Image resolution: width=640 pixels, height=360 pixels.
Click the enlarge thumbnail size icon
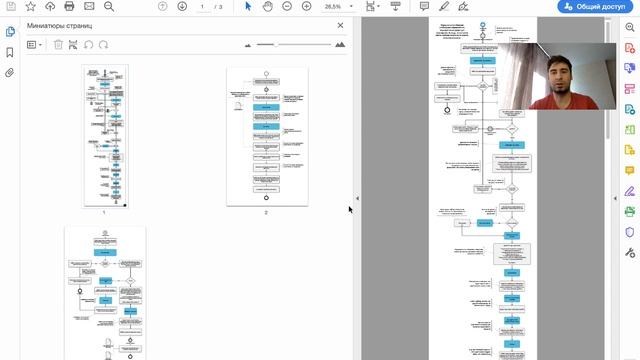coord(340,44)
